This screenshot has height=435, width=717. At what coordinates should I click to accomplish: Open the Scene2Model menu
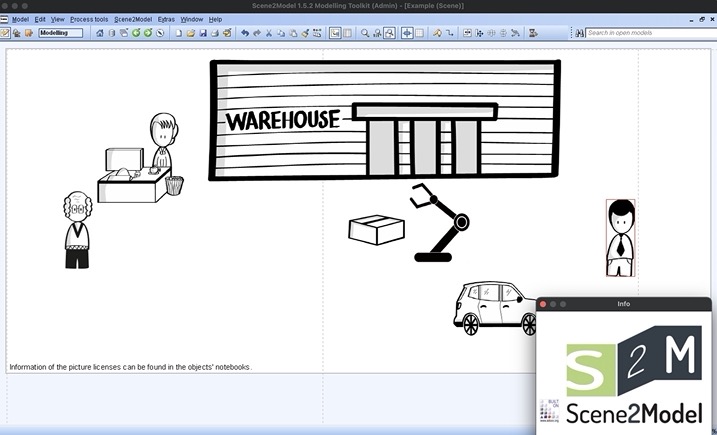pyautogui.click(x=133, y=20)
